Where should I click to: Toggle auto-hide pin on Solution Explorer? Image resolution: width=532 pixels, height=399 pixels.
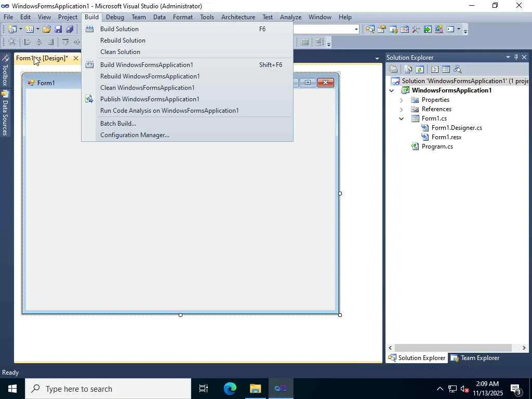[x=516, y=57]
